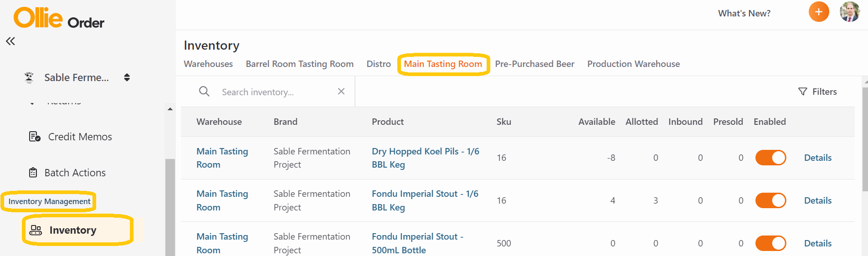
Task: Click the Inventory sidebar icon
Action: point(36,230)
